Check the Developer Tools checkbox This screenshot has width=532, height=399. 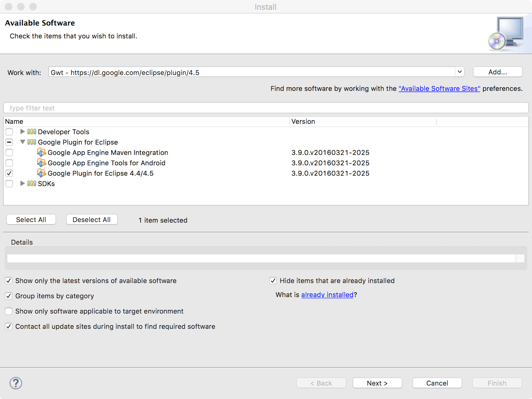pos(9,132)
